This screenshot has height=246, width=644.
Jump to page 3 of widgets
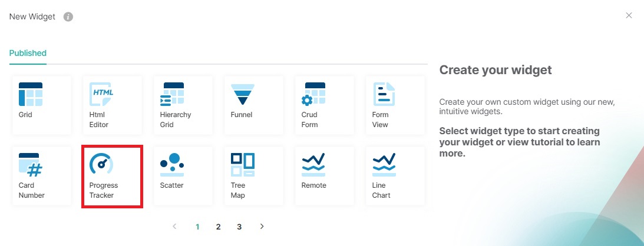[x=239, y=227]
